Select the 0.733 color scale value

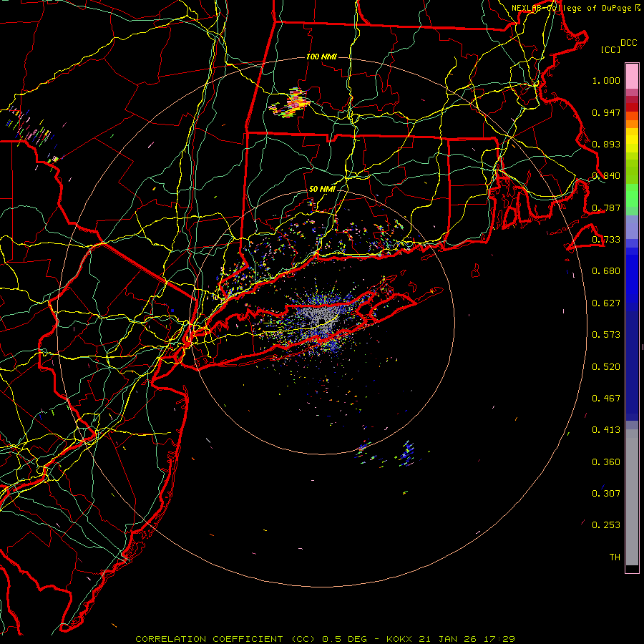606,240
